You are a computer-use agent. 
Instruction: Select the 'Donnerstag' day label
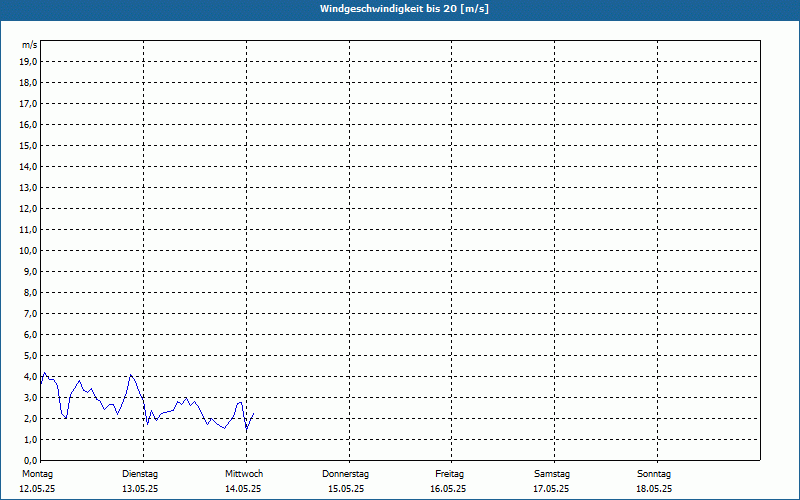[345, 474]
